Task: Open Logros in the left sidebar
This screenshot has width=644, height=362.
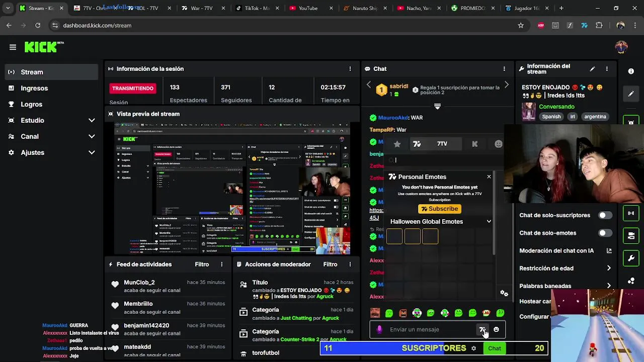Action: (52, 105)
